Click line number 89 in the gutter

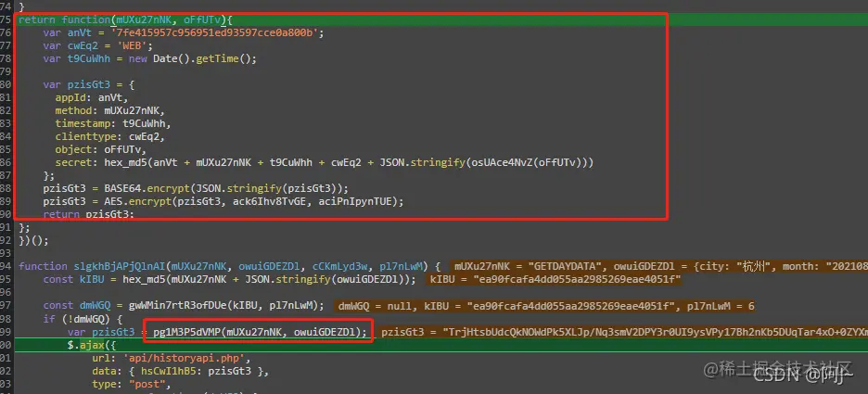click(x=6, y=201)
